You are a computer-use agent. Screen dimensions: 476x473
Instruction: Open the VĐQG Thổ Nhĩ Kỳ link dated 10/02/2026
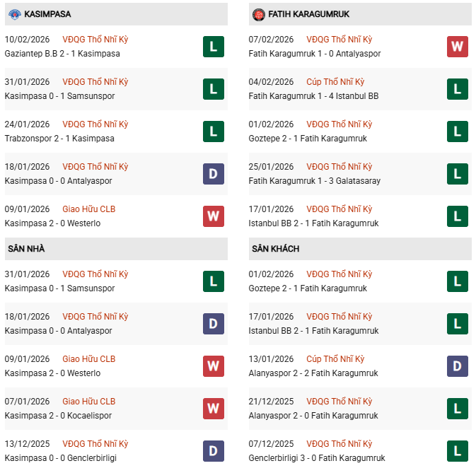point(95,40)
